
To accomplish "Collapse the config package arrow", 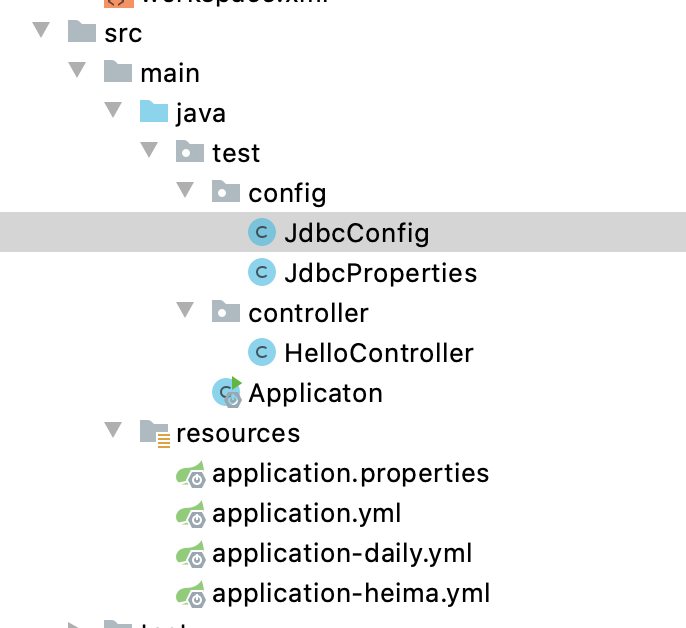I will [186, 191].
